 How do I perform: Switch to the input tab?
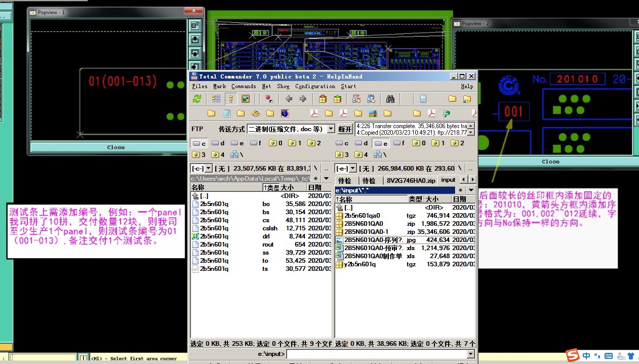(x=448, y=180)
